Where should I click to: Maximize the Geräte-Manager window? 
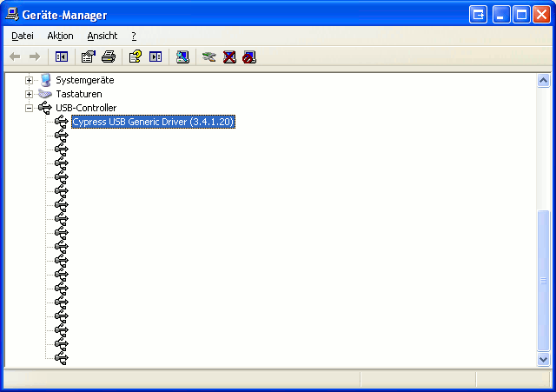click(x=521, y=15)
